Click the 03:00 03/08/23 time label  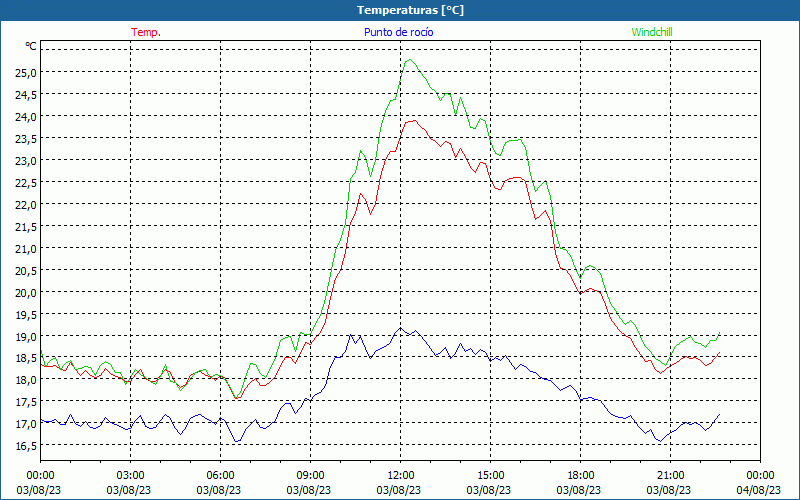pyautogui.click(x=129, y=483)
